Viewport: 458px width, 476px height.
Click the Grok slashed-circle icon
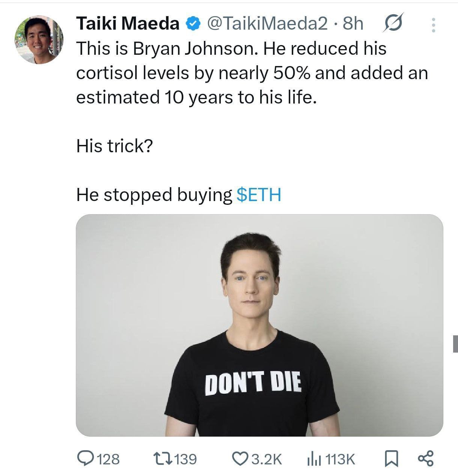pyautogui.click(x=393, y=23)
